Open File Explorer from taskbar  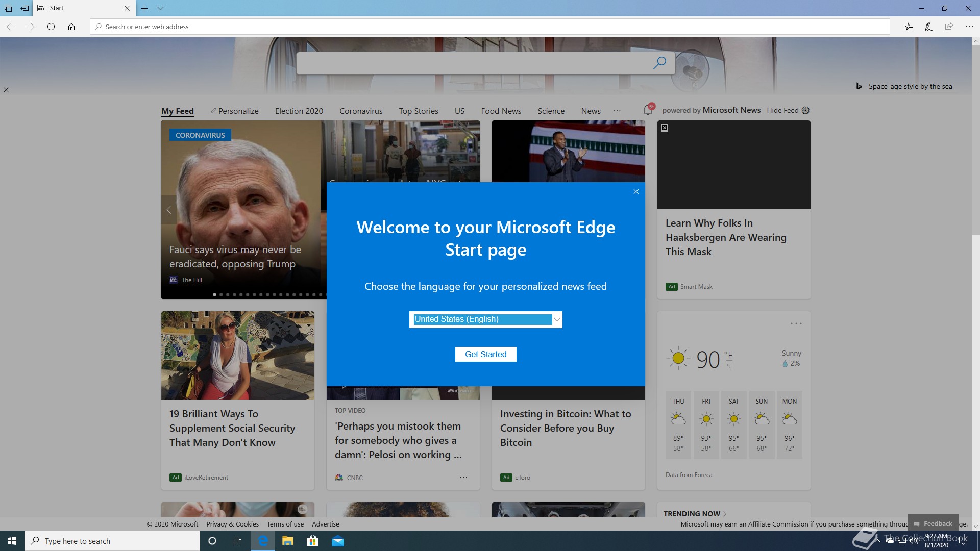(287, 541)
